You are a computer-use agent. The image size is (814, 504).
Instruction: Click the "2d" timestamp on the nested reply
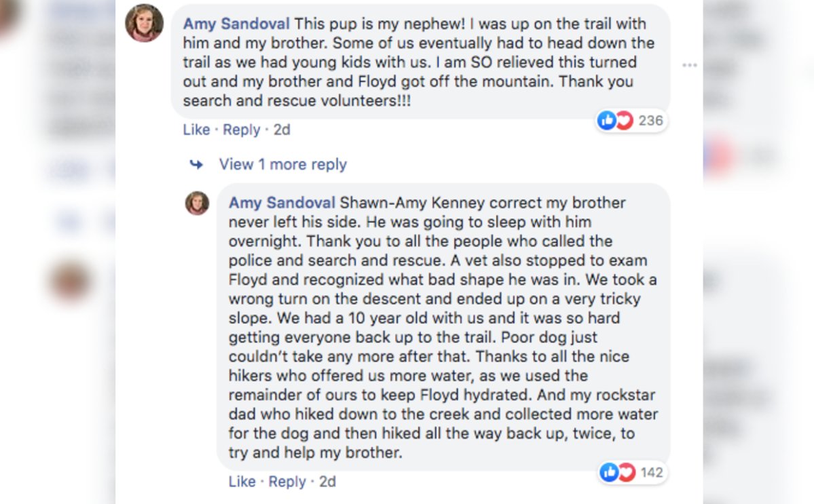[x=327, y=482]
